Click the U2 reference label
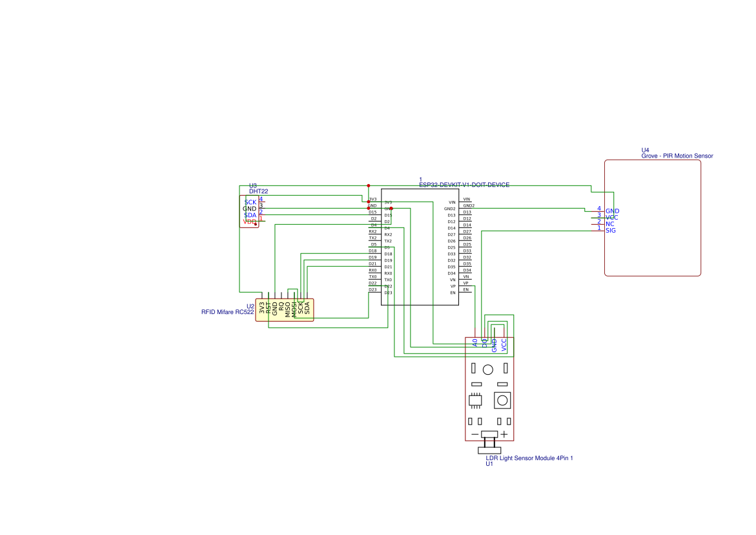 tap(250, 306)
